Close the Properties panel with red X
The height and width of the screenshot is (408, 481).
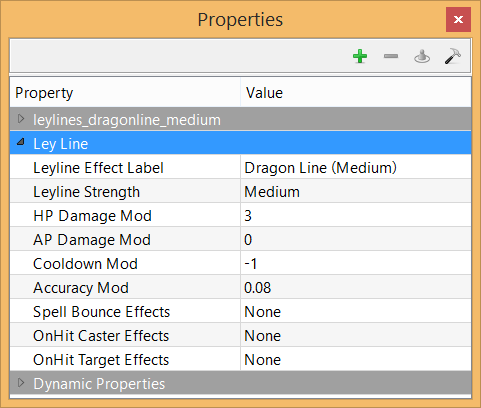tap(458, 20)
